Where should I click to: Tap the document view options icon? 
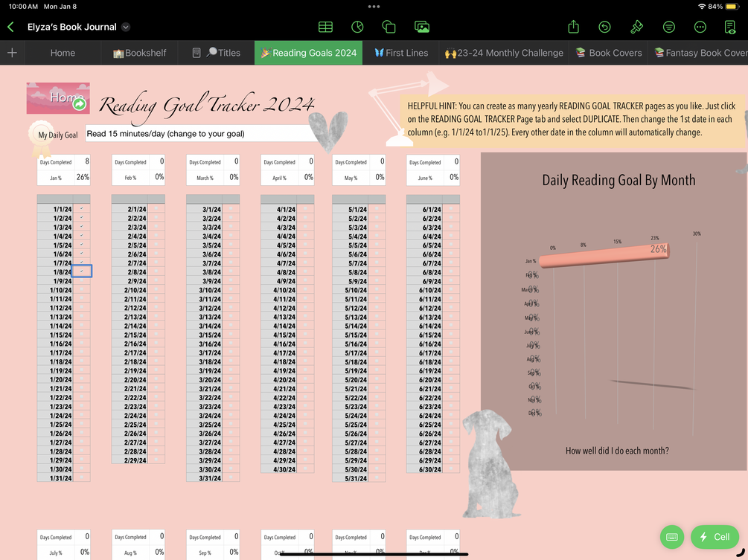point(730,28)
